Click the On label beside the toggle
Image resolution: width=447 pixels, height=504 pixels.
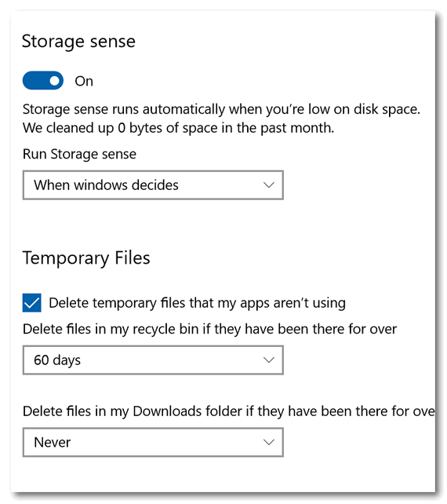[x=84, y=81]
